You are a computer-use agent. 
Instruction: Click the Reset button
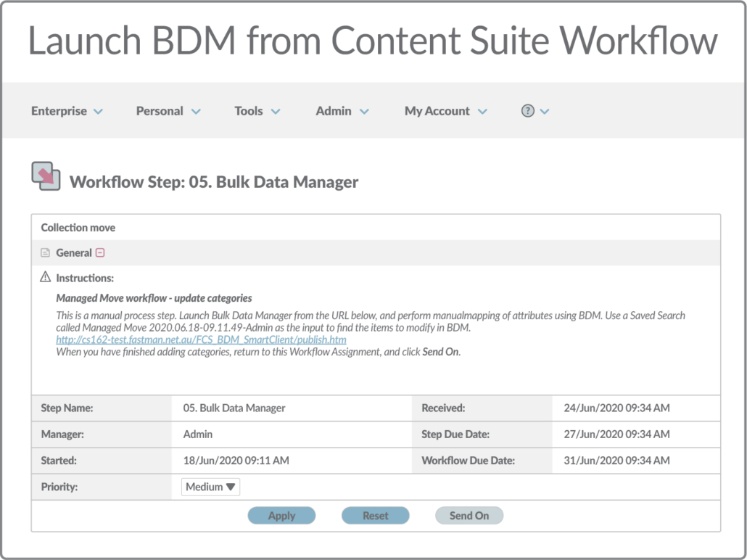click(376, 516)
